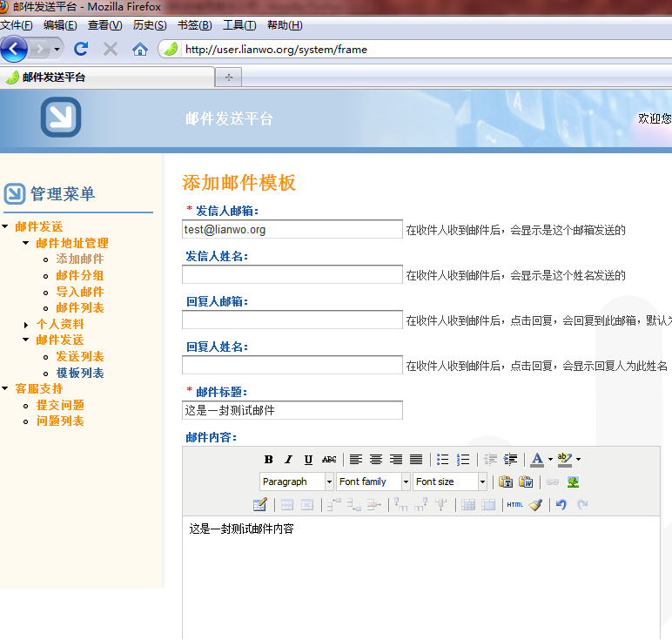
Task: Insert unordered bullet list
Action: (443, 460)
